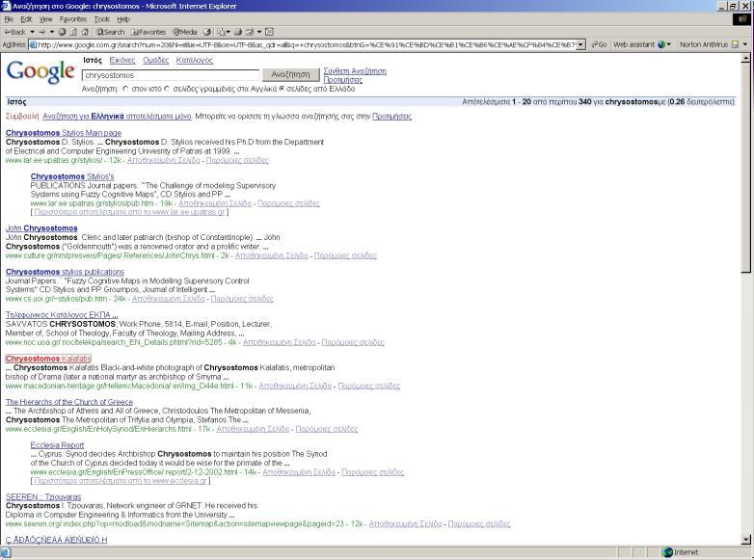754x560 pixels.
Task: Click the Web assistant globe icon
Action: click(x=661, y=44)
